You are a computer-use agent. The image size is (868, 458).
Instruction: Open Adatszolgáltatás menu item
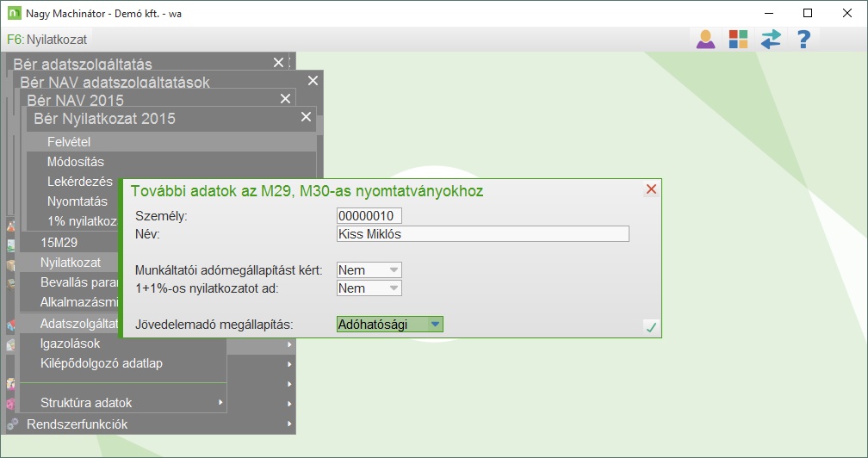[69, 324]
